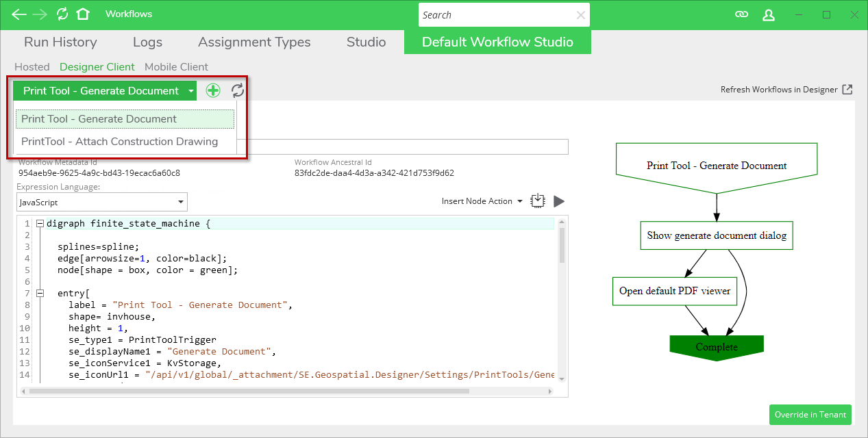Select the Designer Client sub-tab
868x438 pixels.
click(97, 67)
